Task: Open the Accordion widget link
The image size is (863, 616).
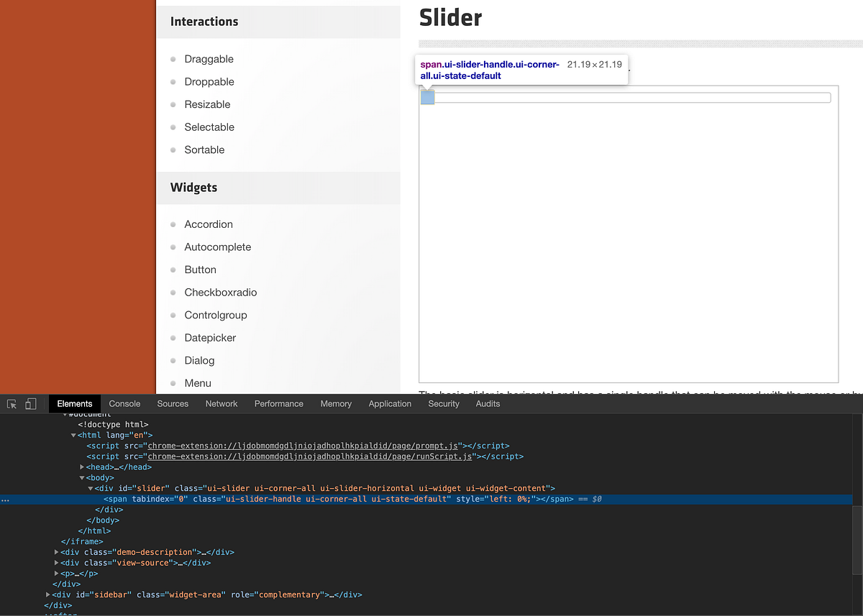Action: tap(209, 224)
